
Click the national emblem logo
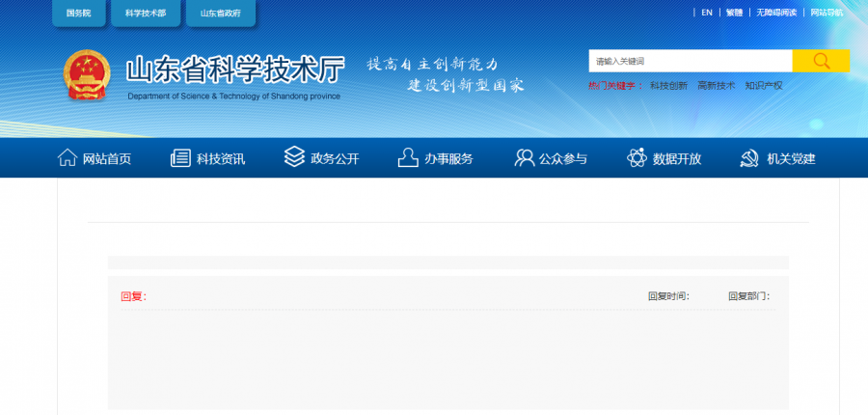click(x=87, y=75)
